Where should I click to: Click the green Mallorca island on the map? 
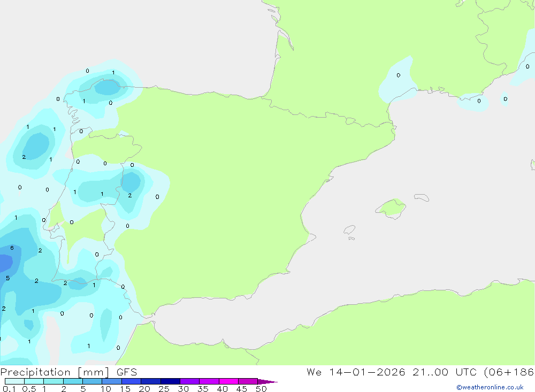click(391, 208)
